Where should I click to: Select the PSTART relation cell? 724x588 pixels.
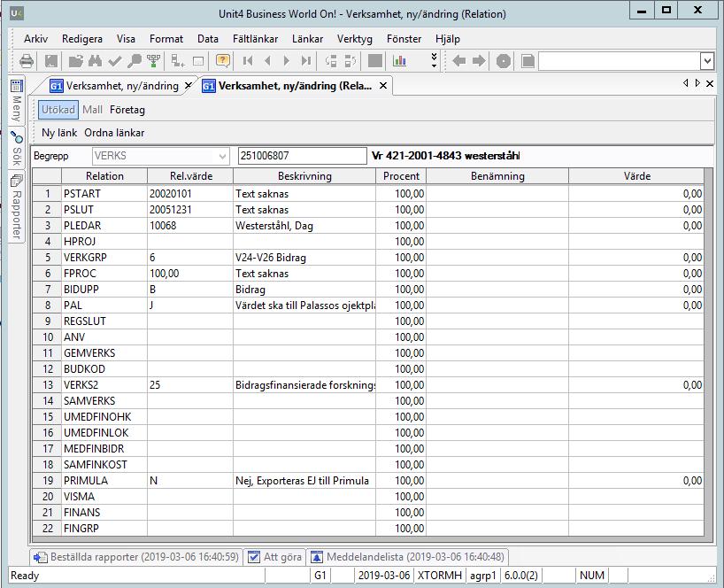click(104, 194)
